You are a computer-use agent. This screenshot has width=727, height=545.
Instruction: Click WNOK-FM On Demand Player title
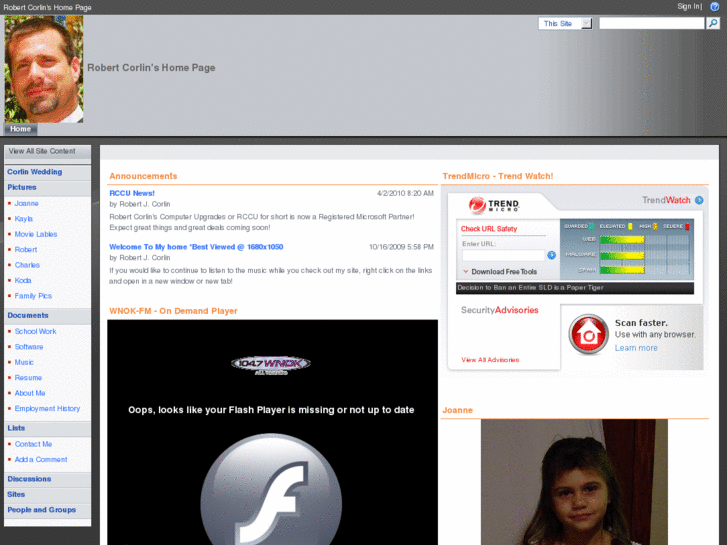(173, 311)
